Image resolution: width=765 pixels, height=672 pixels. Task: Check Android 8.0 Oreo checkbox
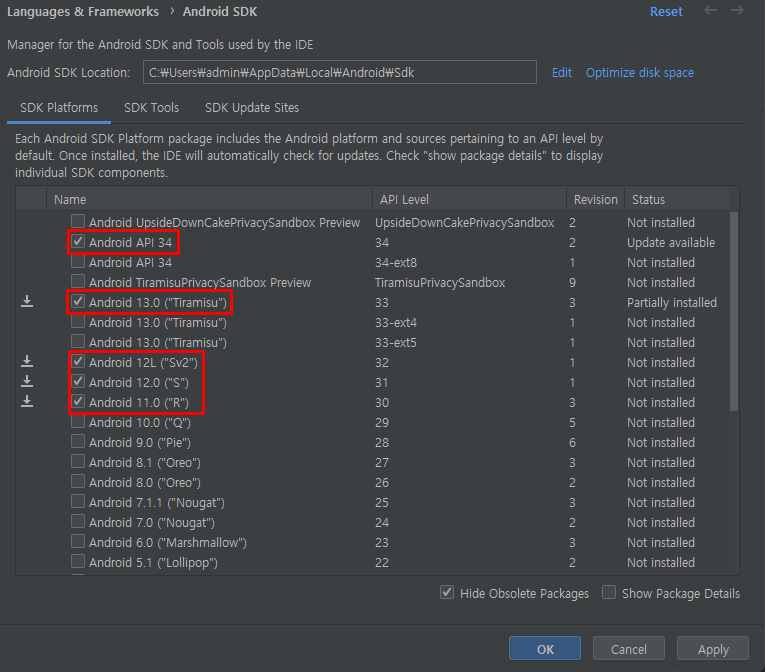[x=78, y=482]
